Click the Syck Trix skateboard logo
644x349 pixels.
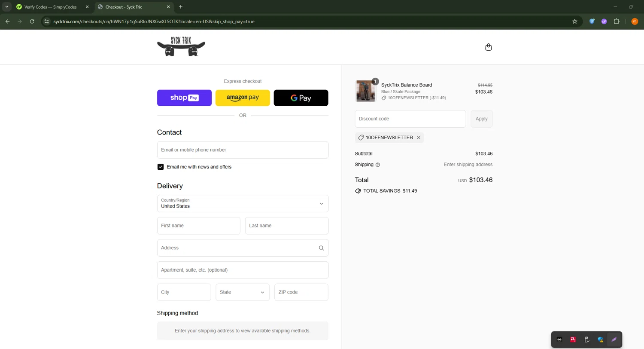point(181,47)
